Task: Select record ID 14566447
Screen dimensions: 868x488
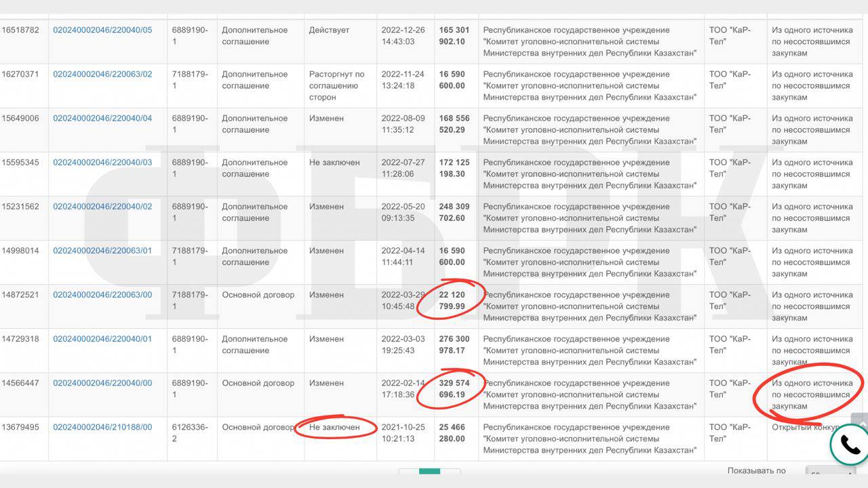Action: (x=20, y=383)
